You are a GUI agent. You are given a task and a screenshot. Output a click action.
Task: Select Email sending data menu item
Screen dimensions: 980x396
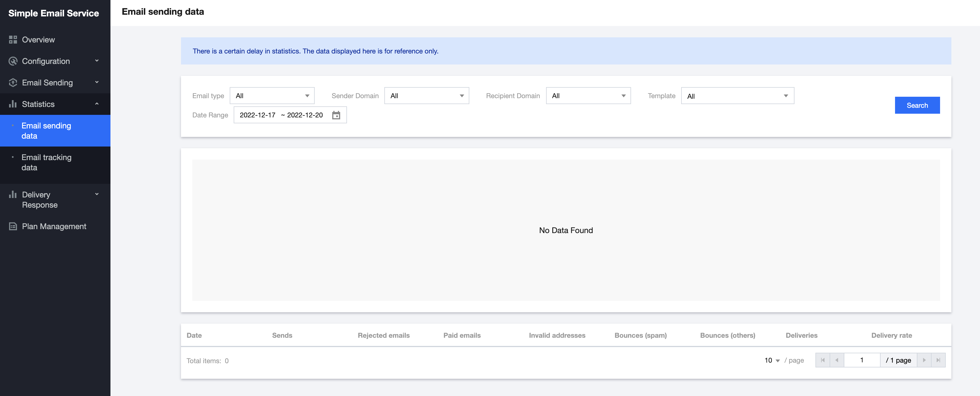46,131
